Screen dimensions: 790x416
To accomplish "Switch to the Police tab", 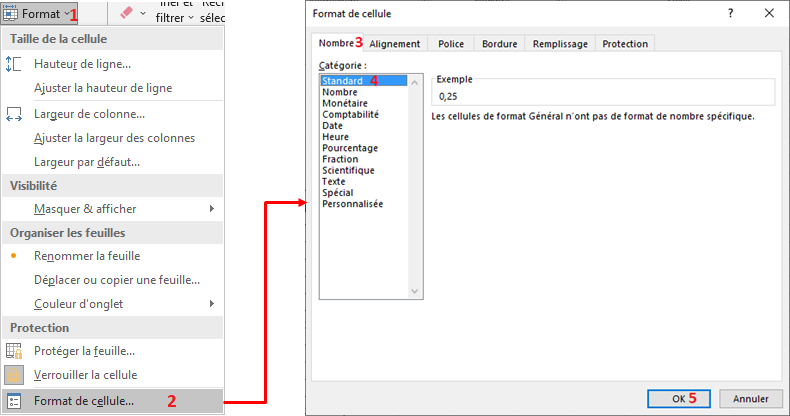I will tap(451, 44).
